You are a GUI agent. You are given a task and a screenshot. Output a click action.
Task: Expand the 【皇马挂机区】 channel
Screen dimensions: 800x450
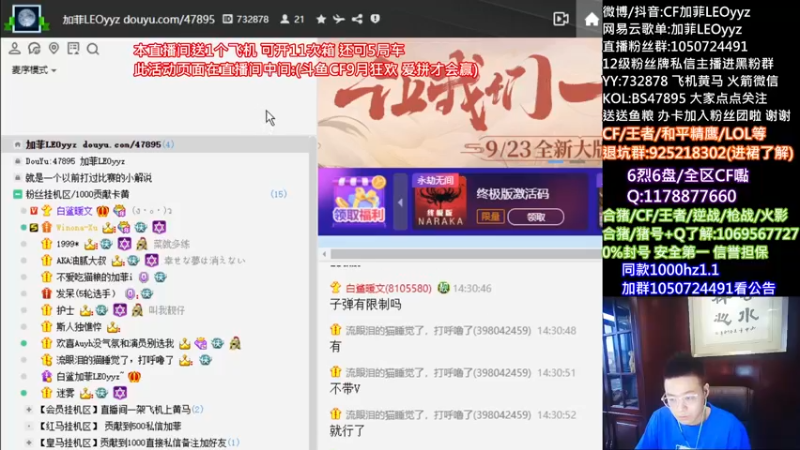(29, 442)
